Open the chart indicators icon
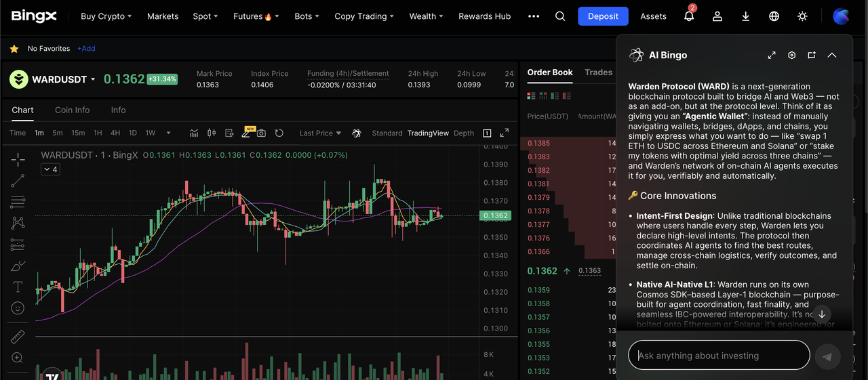868x380 pixels. tap(194, 133)
